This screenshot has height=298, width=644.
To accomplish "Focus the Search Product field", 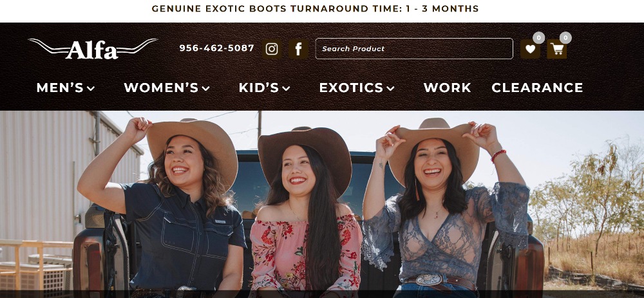I will click(x=414, y=49).
